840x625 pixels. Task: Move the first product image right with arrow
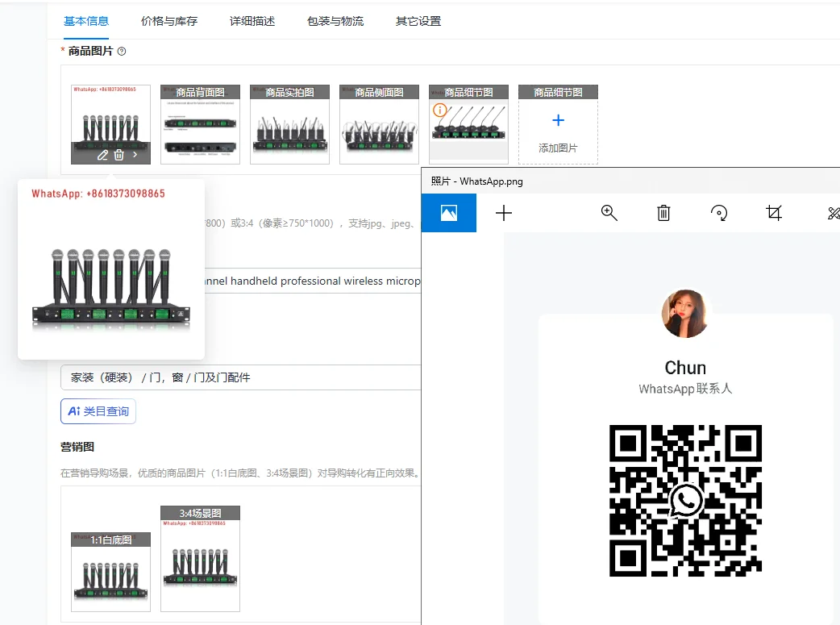pyautogui.click(x=135, y=155)
